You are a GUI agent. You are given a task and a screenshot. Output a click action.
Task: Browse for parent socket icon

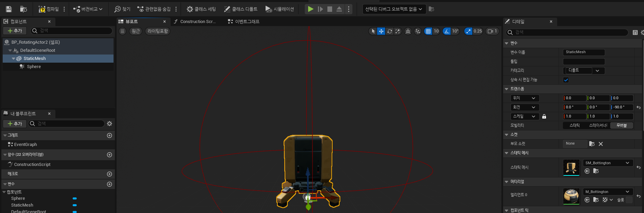(x=592, y=144)
